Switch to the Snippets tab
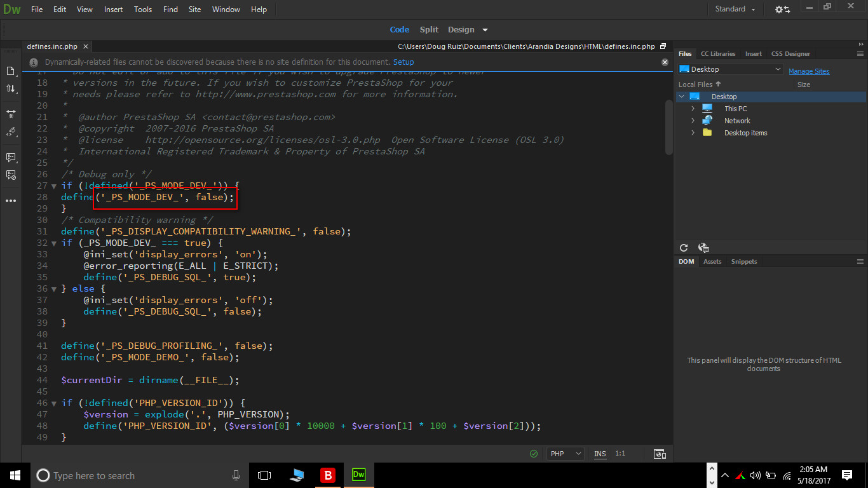Screen dimensions: 868x488 point(743,262)
